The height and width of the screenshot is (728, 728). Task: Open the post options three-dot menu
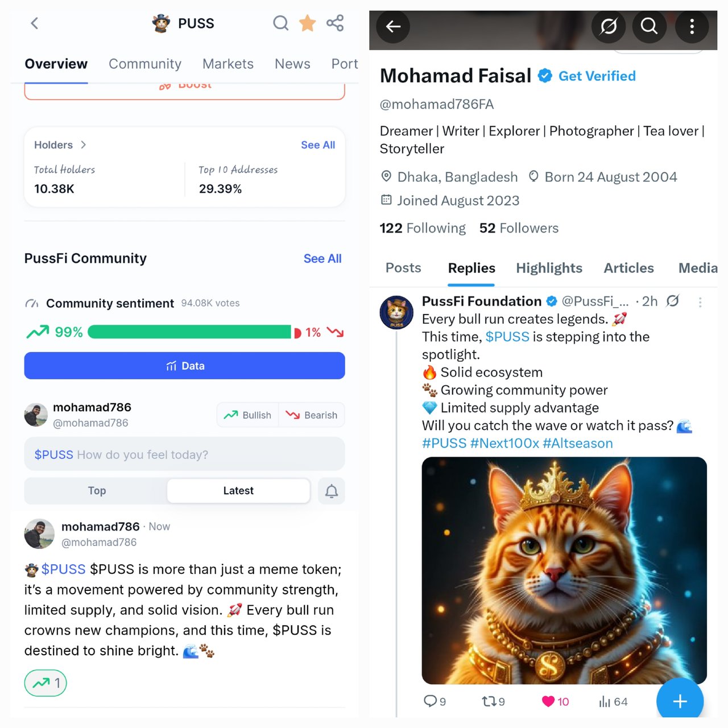(700, 303)
